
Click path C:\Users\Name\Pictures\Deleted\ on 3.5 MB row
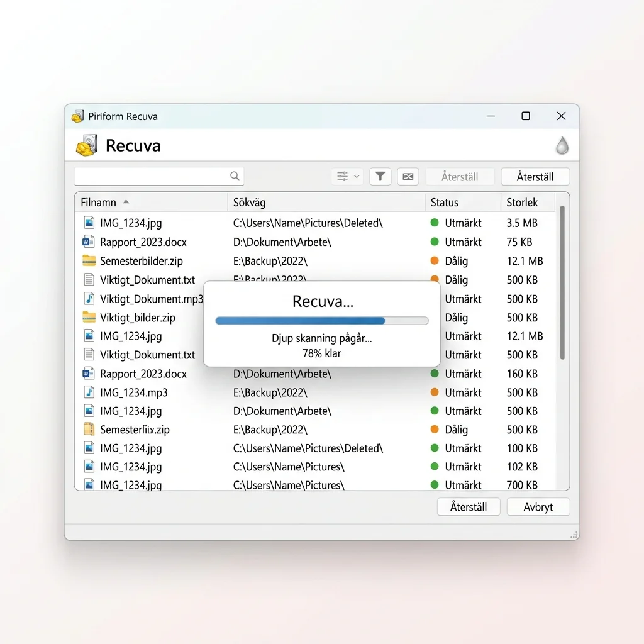(x=308, y=223)
